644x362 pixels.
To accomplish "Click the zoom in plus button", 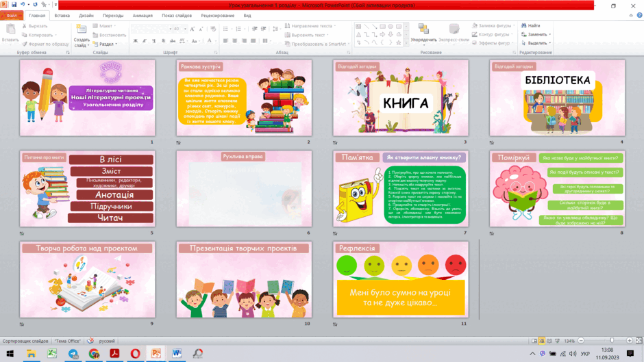I will (x=629, y=341).
